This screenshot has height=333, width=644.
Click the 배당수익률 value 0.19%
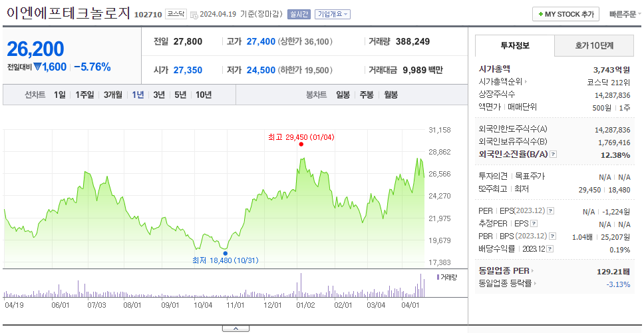point(620,250)
